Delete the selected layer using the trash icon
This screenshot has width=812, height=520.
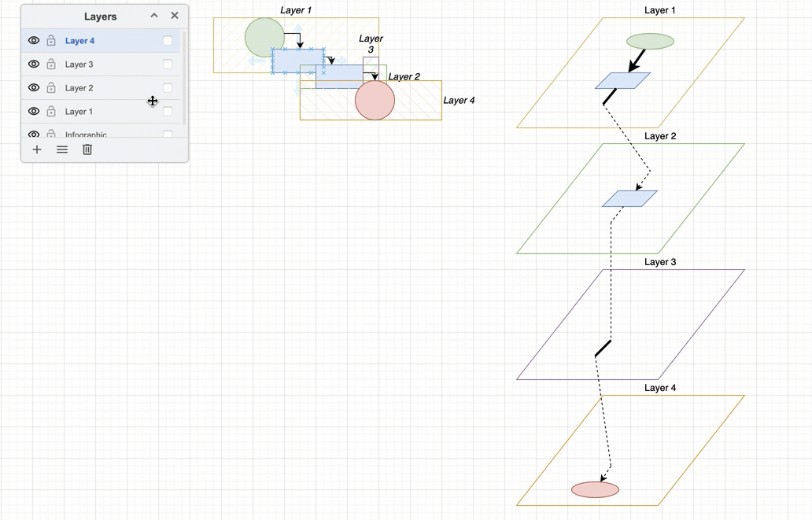pos(87,149)
